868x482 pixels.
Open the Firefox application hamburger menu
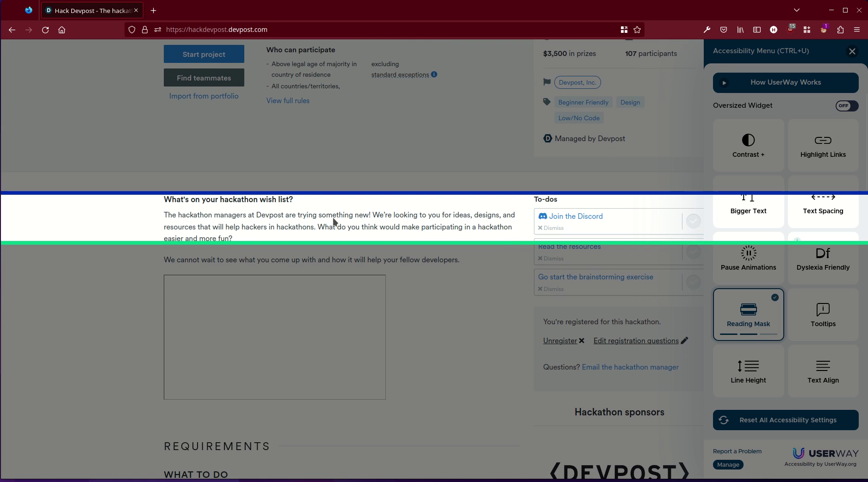click(857, 30)
